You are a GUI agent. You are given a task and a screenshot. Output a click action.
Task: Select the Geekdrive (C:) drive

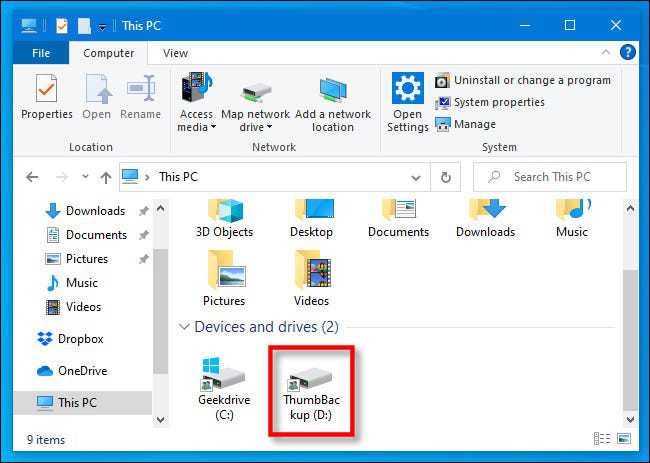[224, 388]
